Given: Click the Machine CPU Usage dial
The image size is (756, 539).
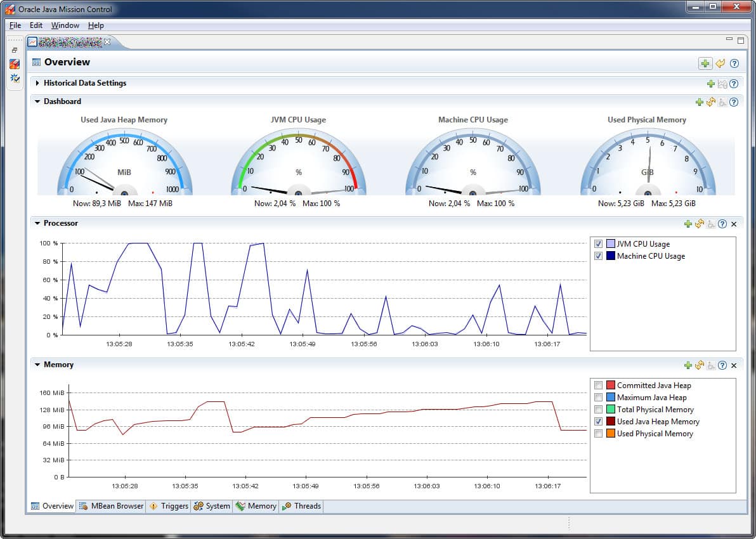Looking at the screenshot, I should (473, 163).
